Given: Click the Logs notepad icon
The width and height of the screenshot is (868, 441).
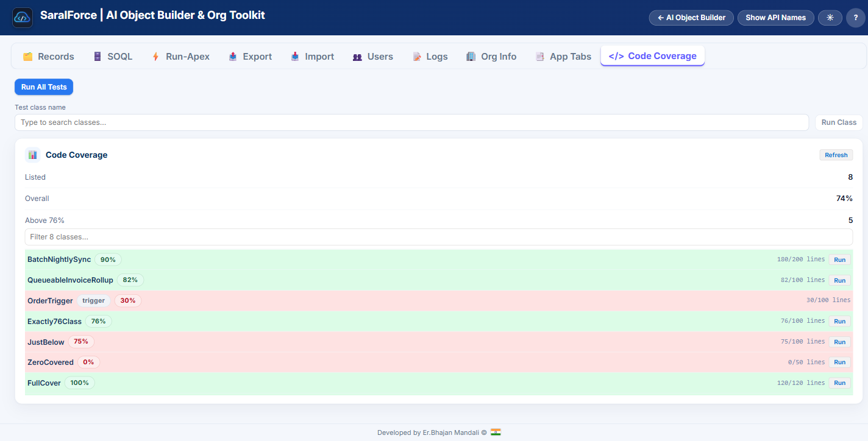Looking at the screenshot, I should (417, 57).
